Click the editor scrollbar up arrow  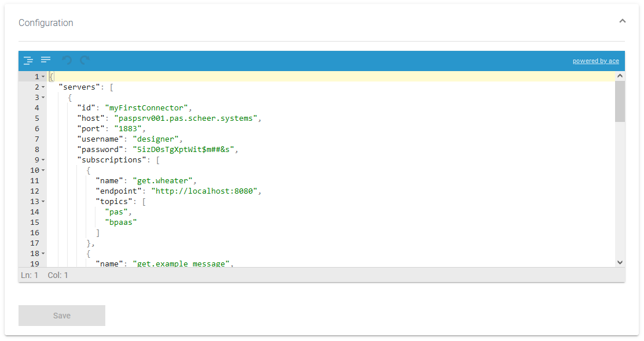pos(620,76)
